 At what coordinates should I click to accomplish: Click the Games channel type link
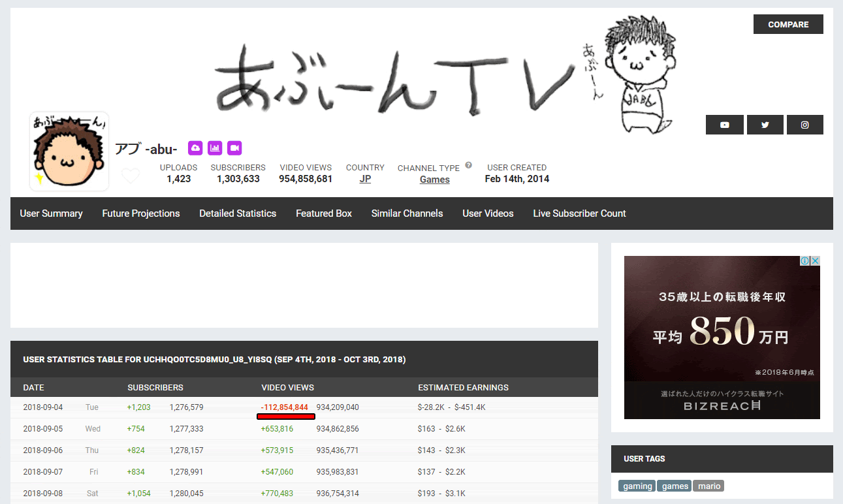point(435,180)
